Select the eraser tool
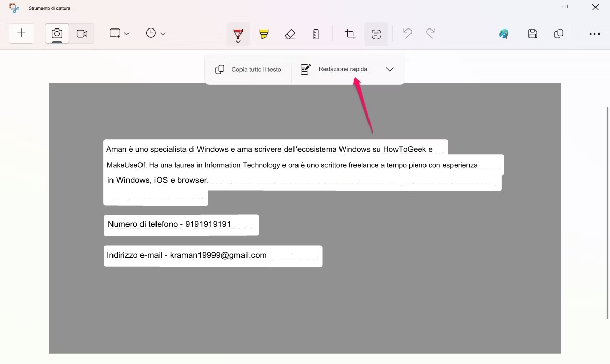The height and width of the screenshot is (364, 610). pyautogui.click(x=290, y=34)
